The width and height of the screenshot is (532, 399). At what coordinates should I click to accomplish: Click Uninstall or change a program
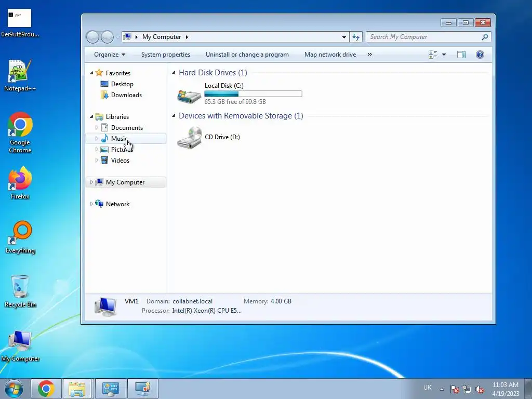pos(247,55)
